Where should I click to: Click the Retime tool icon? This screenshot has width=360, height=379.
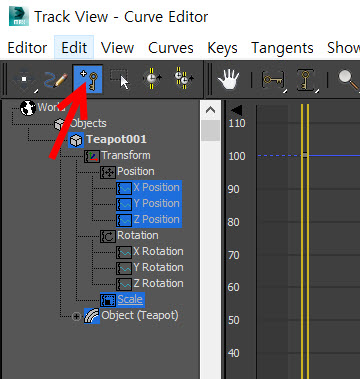coord(152,79)
